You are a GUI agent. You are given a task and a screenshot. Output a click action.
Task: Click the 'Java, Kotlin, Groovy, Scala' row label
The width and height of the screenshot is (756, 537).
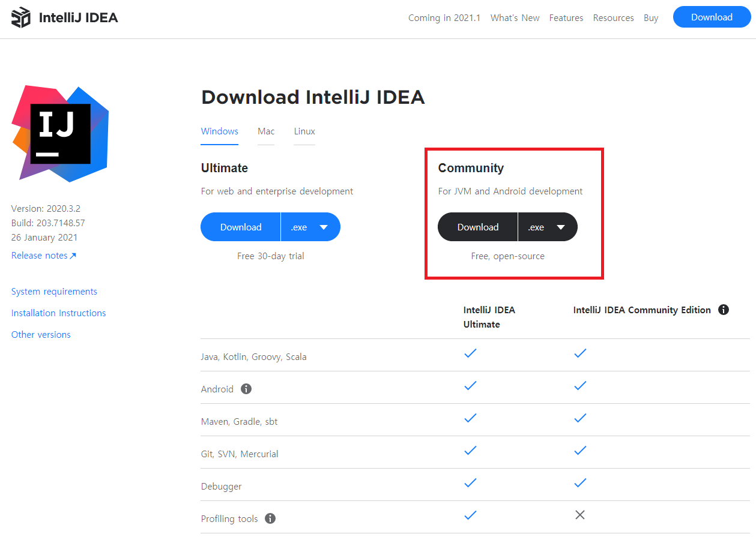[254, 357]
